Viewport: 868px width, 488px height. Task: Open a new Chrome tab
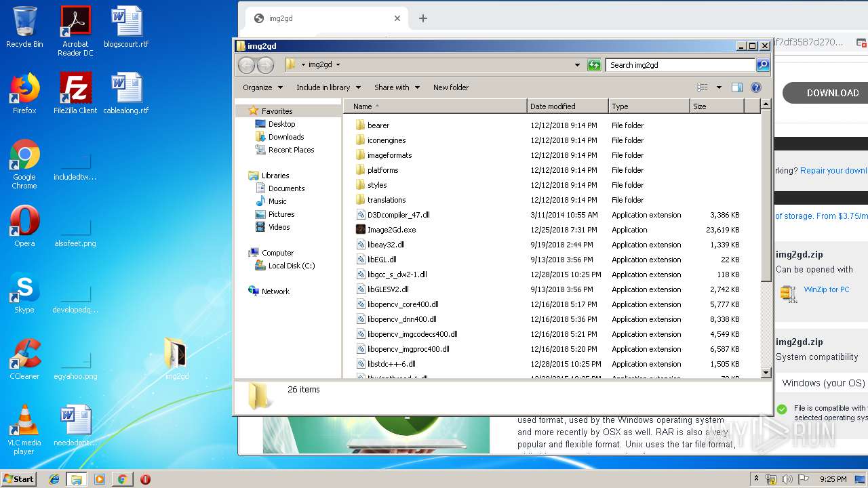click(x=423, y=18)
